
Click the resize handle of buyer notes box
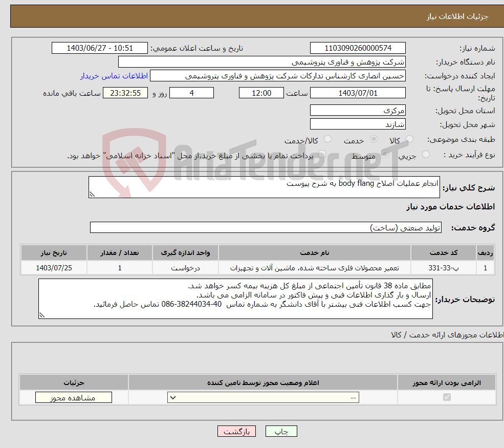(x=42, y=315)
